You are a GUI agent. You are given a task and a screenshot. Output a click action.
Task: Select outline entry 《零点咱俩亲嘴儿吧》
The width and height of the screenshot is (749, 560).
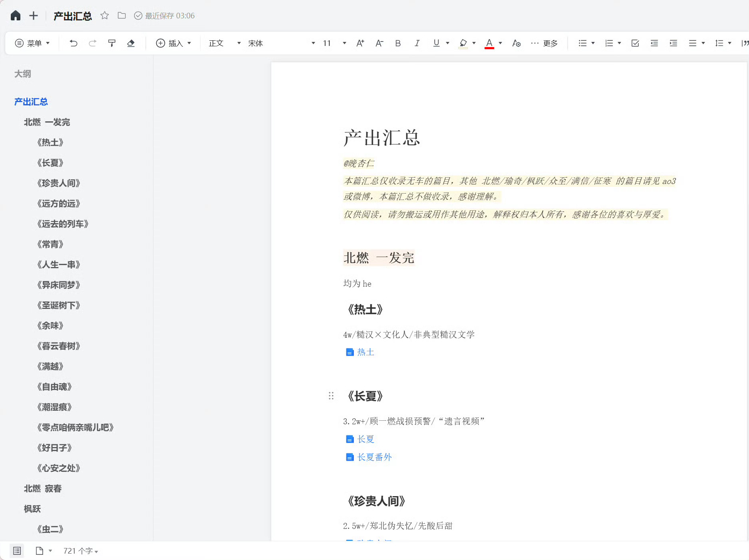point(75,427)
